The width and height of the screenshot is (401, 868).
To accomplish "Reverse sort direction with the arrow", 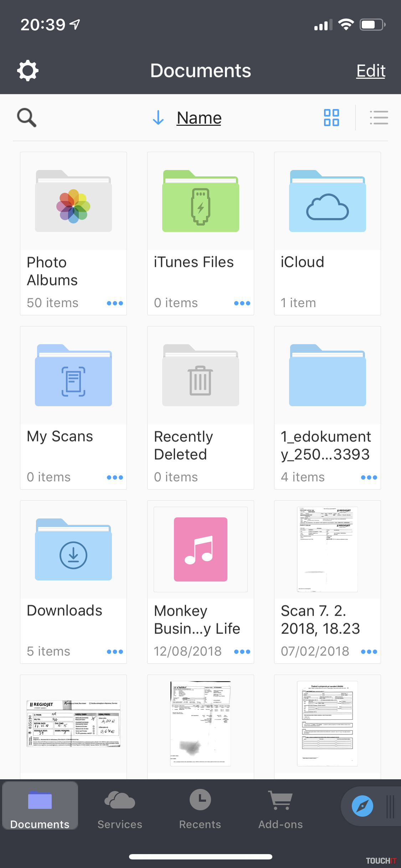I will [158, 118].
